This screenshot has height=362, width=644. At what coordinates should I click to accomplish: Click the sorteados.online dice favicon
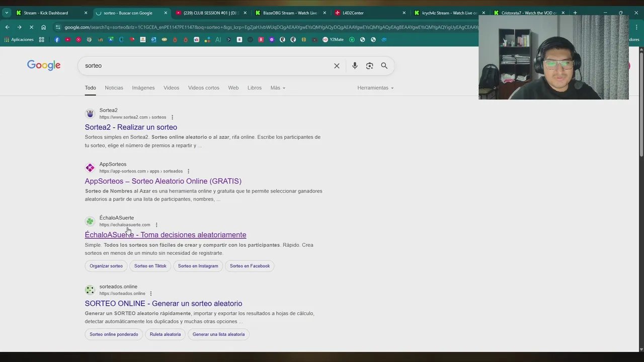[90, 290]
